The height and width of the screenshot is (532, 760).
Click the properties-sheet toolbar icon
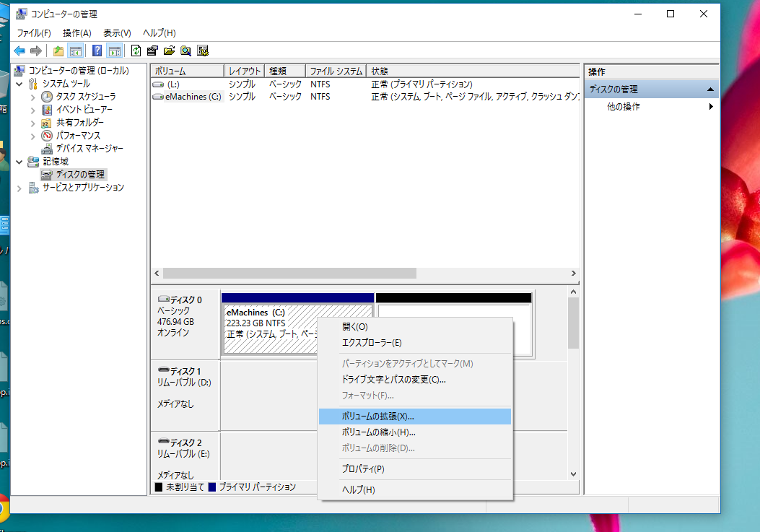click(153, 51)
